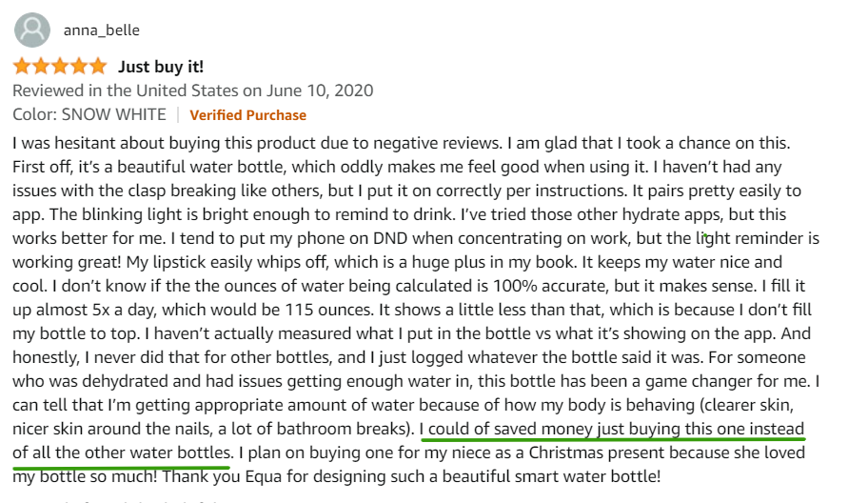Click the third orange rating star
This screenshot has height=503, width=868.
click(x=60, y=66)
